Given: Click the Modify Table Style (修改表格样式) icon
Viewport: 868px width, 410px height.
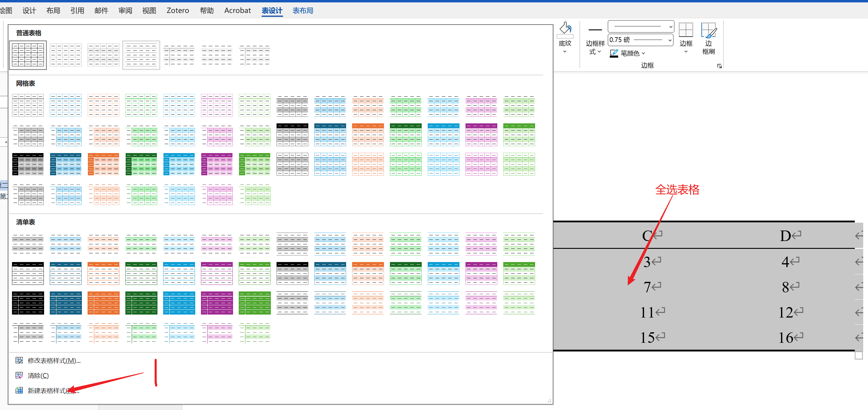Looking at the screenshot, I should pos(19,360).
